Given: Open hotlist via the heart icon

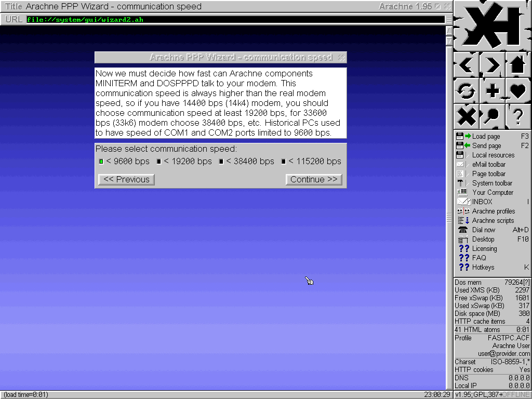Looking at the screenshot, I should click(x=518, y=90).
